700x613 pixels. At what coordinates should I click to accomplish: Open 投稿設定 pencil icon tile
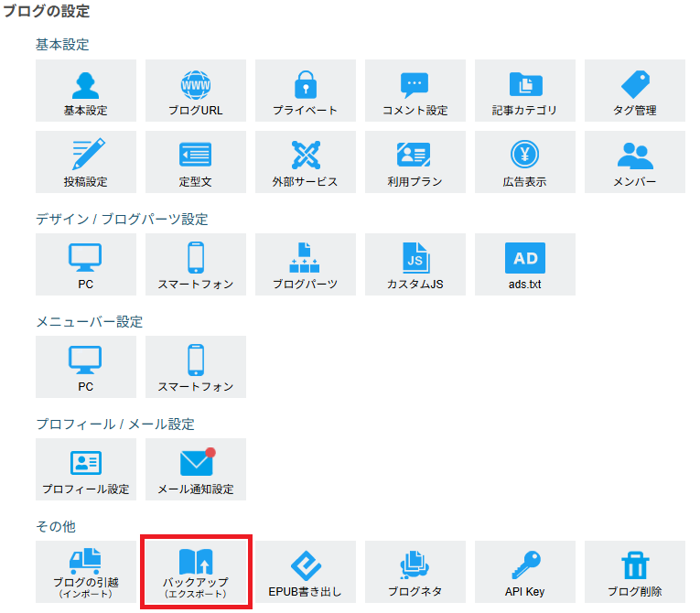tap(86, 162)
